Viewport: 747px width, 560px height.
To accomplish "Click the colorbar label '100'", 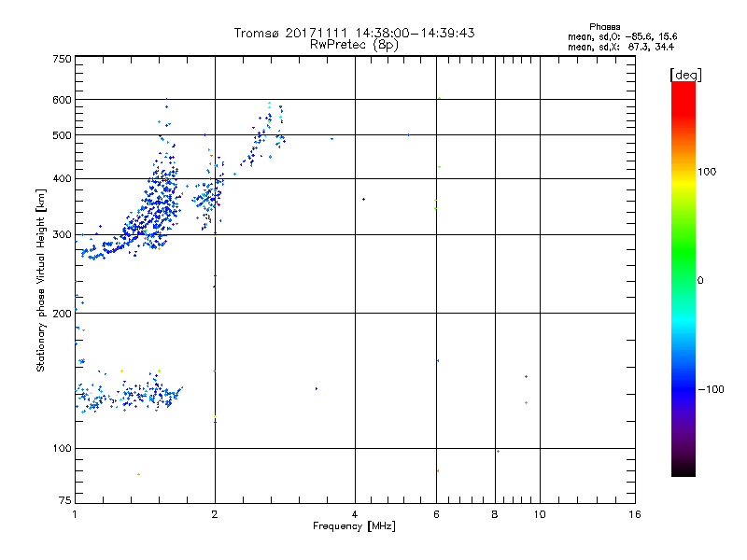I will click(x=707, y=172).
